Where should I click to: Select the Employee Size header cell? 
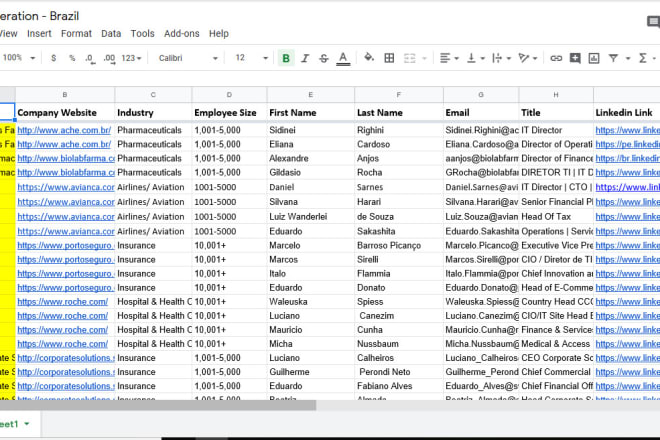tap(229, 112)
